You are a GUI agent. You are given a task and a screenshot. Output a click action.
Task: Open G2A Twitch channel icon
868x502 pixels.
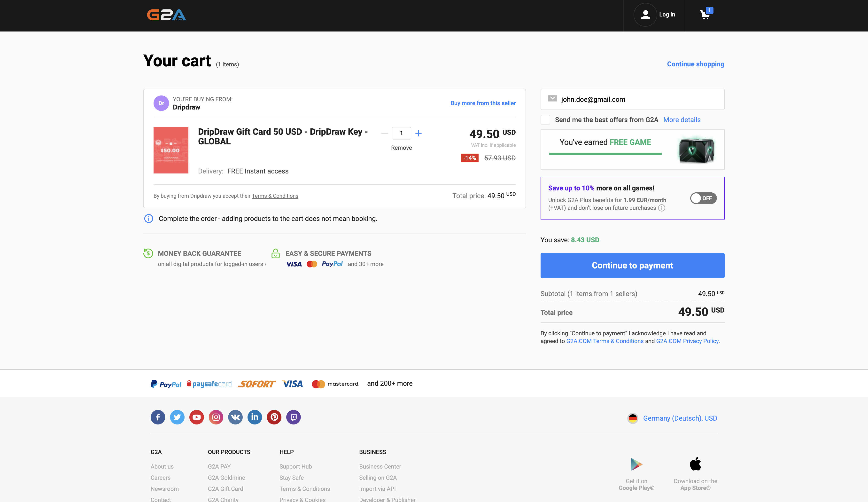(294, 417)
